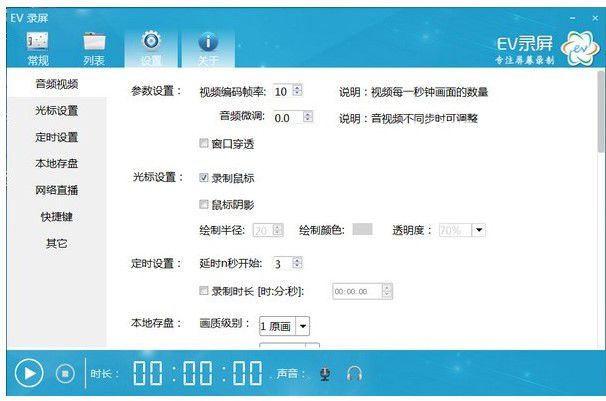
Task: Click the 说明：音视频不同步时可调整 text
Action: tap(409, 118)
